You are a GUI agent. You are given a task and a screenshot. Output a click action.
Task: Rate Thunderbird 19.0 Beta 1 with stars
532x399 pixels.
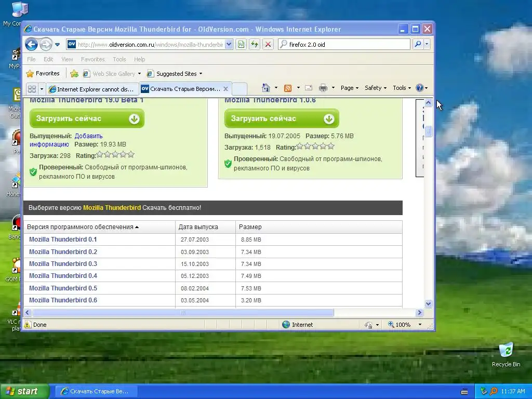click(x=115, y=155)
